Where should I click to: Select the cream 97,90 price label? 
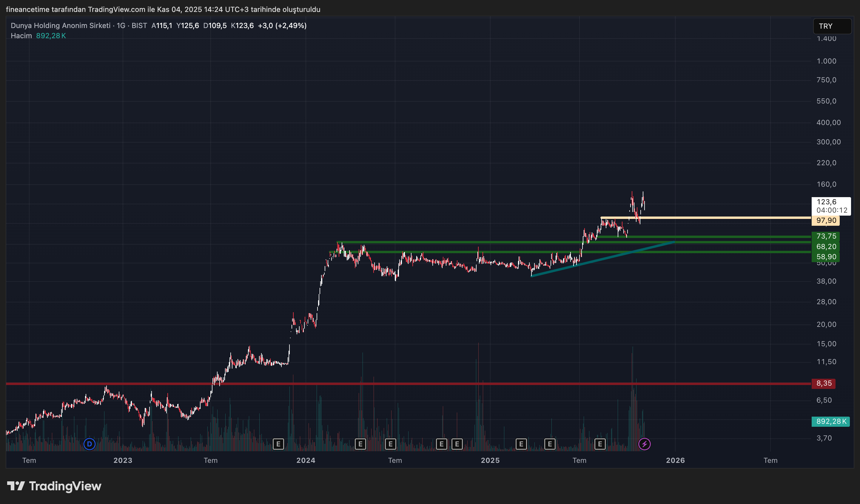pos(825,220)
